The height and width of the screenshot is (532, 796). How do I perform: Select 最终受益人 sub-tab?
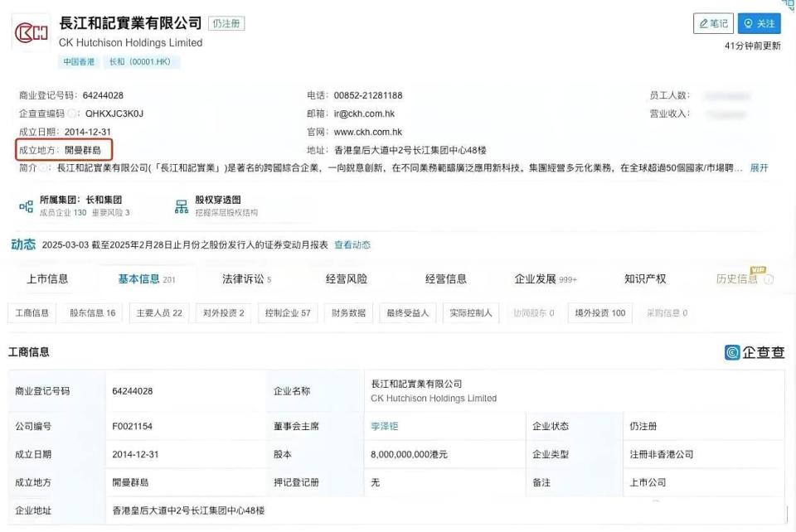click(408, 313)
